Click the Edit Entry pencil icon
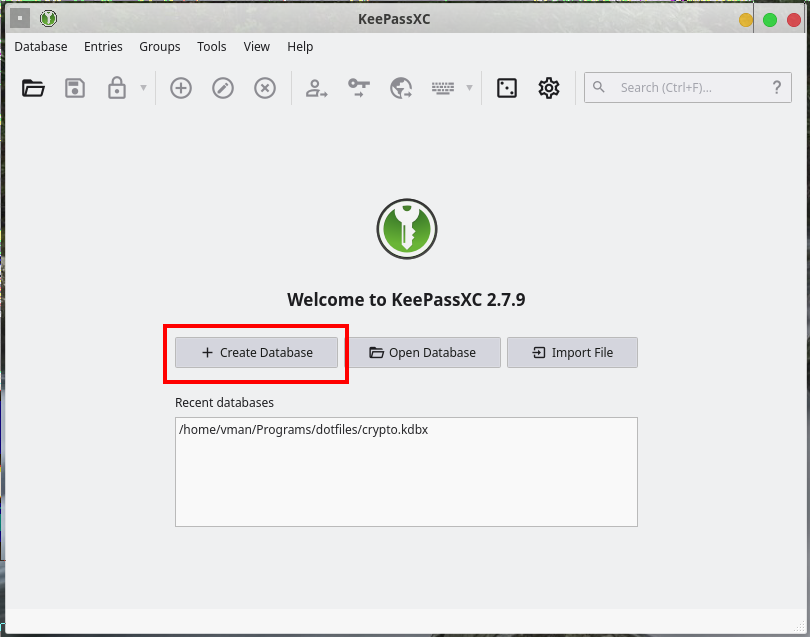Viewport: 810px width, 637px height. click(223, 88)
